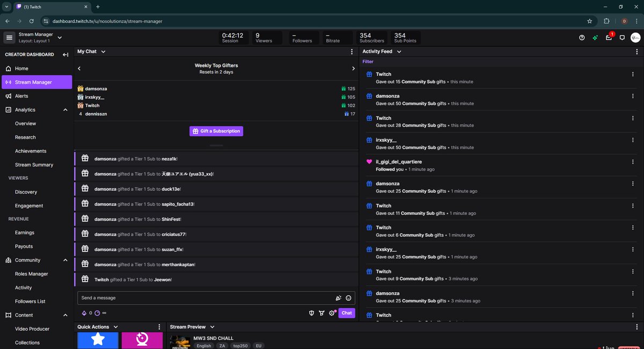This screenshot has height=349, width=644.
Task: Send message with the purple Chat button
Action: click(347, 313)
